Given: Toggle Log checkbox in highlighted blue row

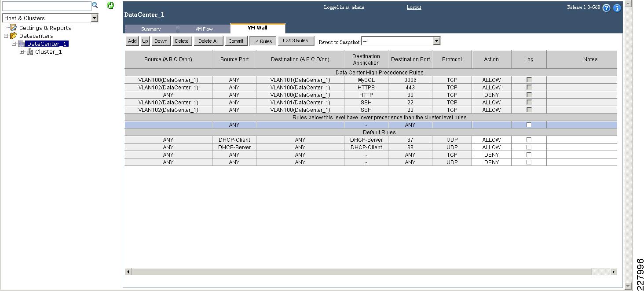Looking at the screenshot, I should coord(529,125).
